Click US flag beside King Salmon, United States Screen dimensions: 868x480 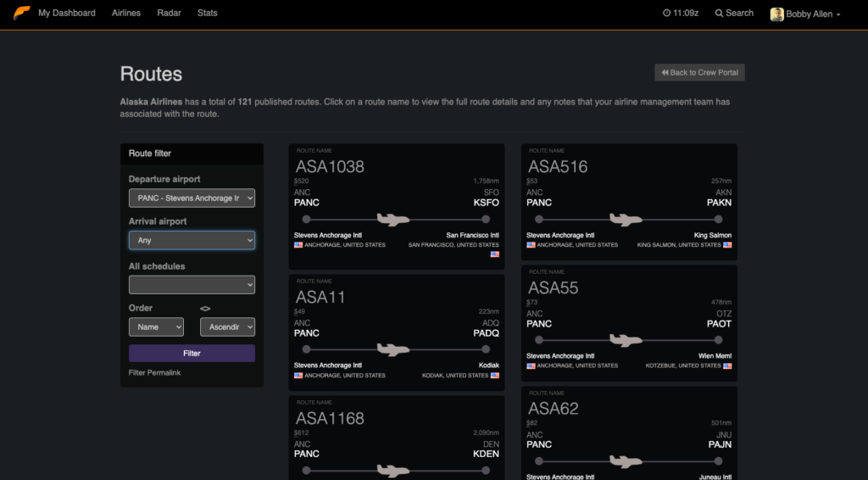[727, 245]
